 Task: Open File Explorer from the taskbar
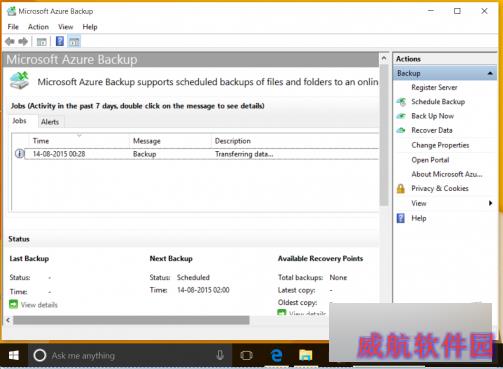(305, 355)
